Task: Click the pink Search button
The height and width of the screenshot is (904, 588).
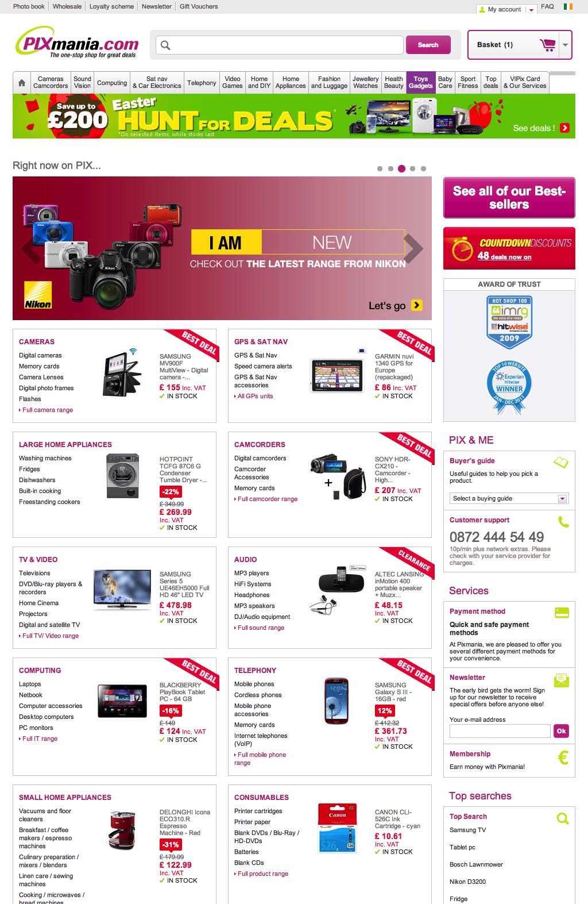Action: click(428, 45)
